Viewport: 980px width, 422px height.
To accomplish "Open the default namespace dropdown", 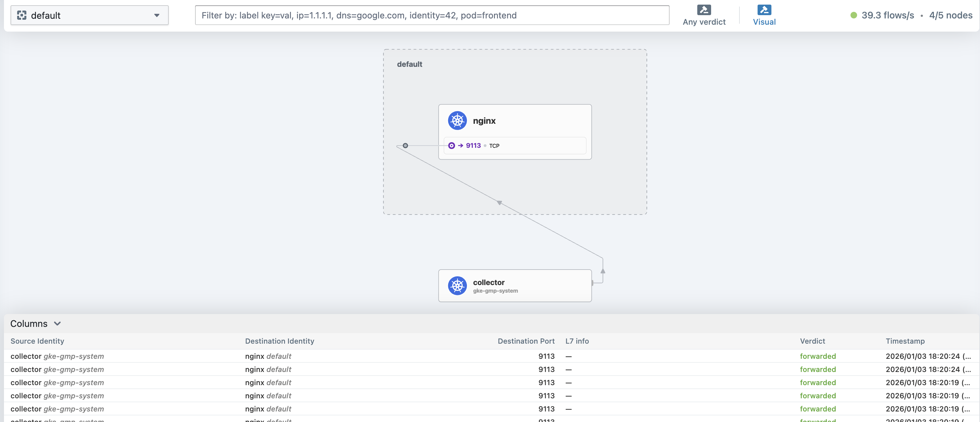I will tap(89, 15).
